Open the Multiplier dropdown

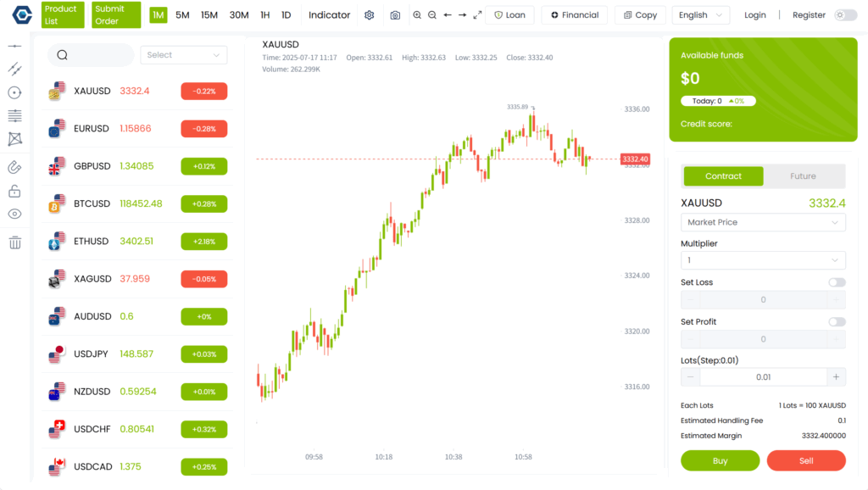[x=763, y=260]
